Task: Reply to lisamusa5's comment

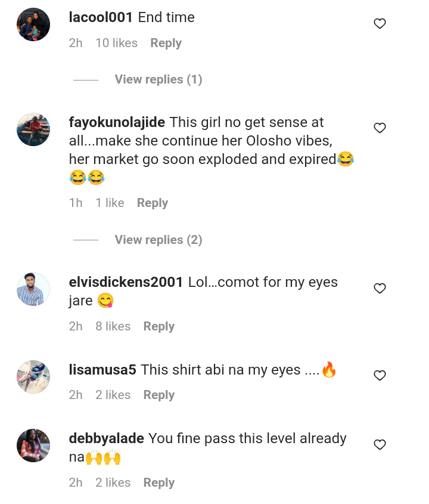Action: 159,395
